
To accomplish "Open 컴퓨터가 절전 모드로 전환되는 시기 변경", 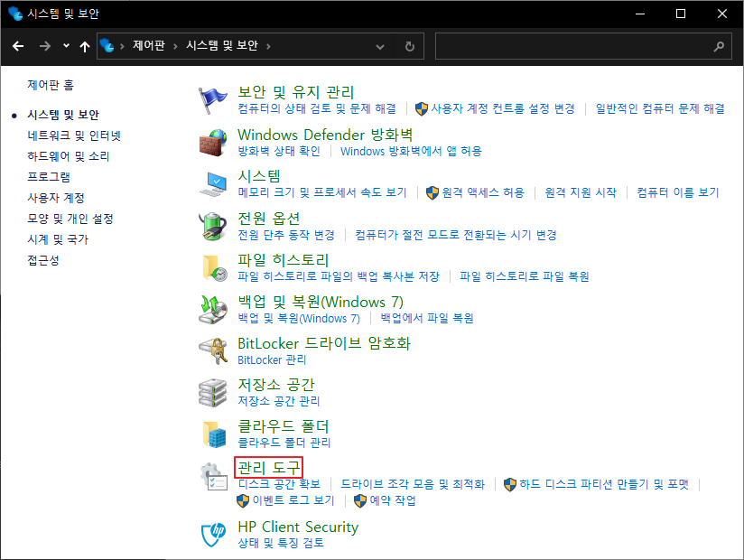I will click(x=456, y=235).
